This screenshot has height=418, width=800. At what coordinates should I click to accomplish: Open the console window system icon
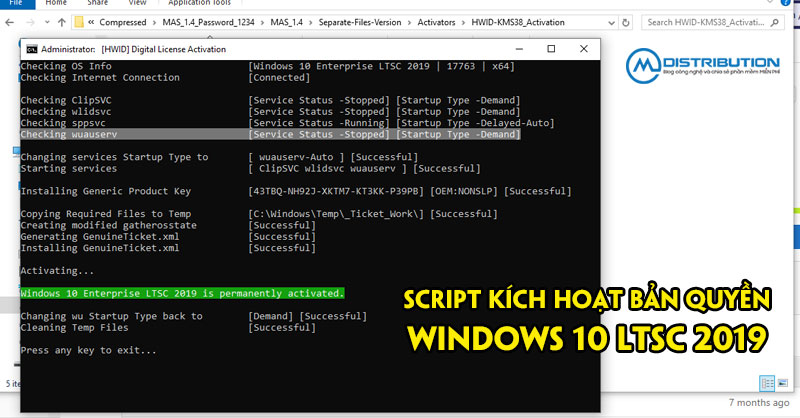click(x=32, y=50)
